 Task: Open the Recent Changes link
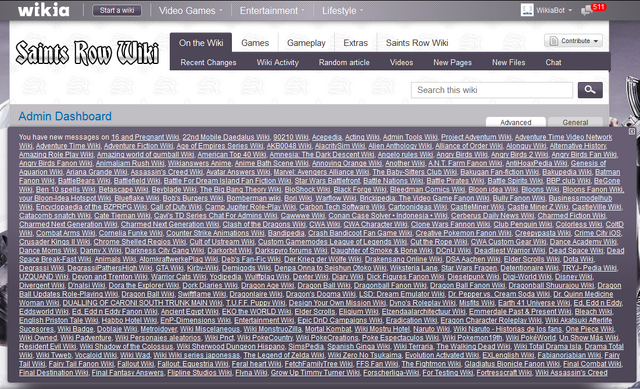pyautogui.click(x=208, y=62)
